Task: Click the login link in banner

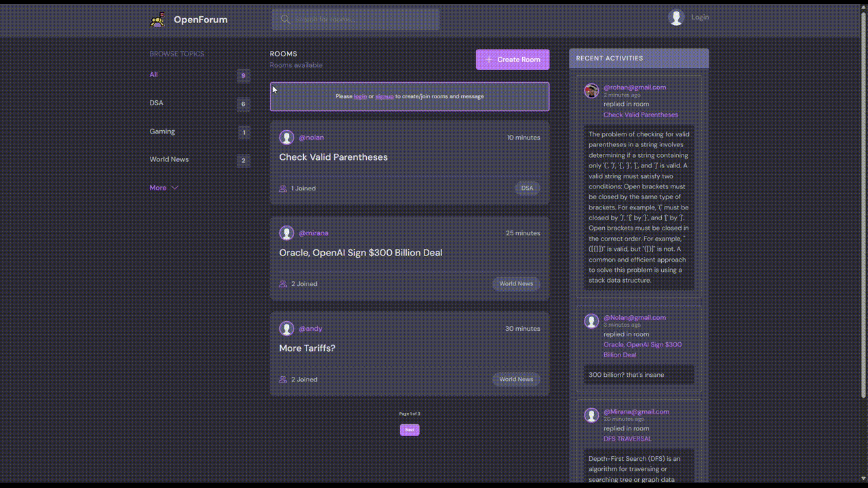Action: tap(360, 96)
